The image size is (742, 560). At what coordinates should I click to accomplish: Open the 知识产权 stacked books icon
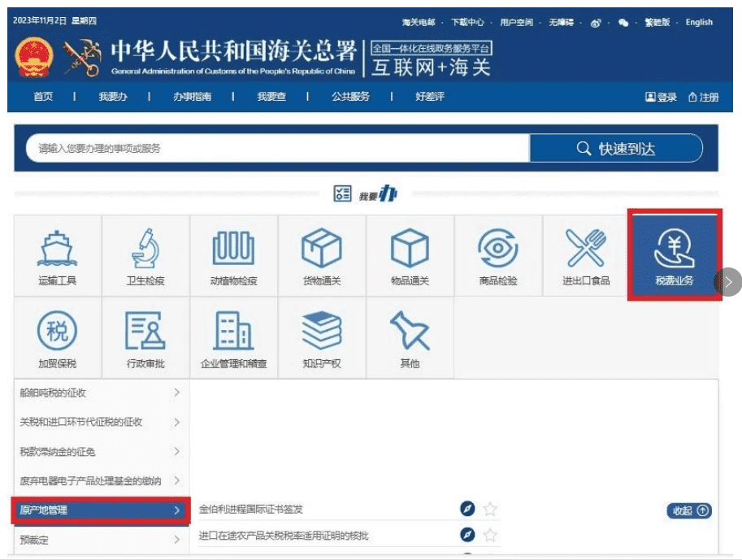coord(322,338)
